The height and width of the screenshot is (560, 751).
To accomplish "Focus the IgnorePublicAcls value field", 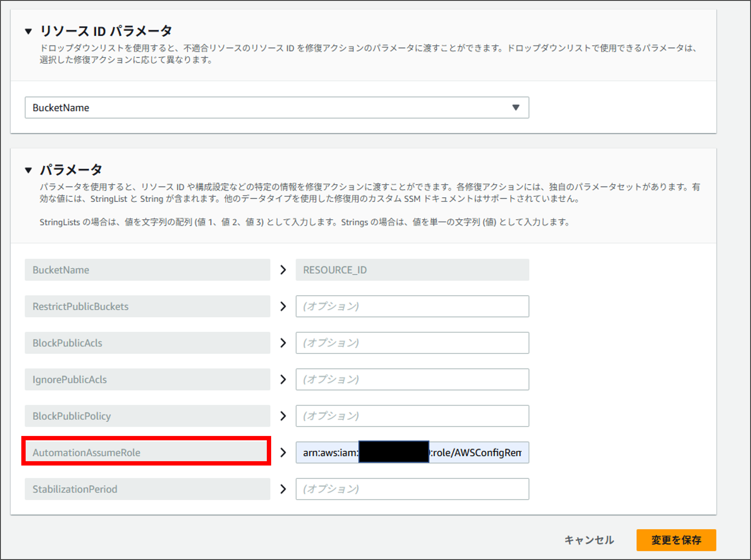I will [x=412, y=379].
